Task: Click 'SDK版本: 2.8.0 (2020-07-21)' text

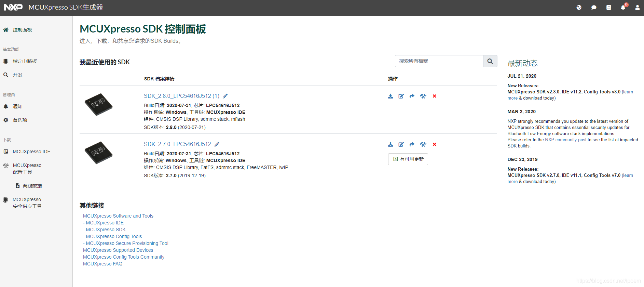Action: (x=175, y=127)
